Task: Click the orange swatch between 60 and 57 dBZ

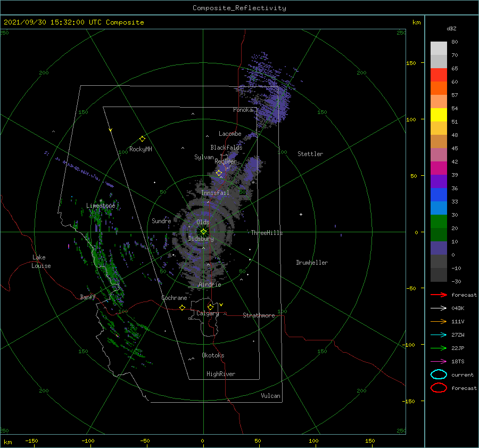Action: click(439, 88)
